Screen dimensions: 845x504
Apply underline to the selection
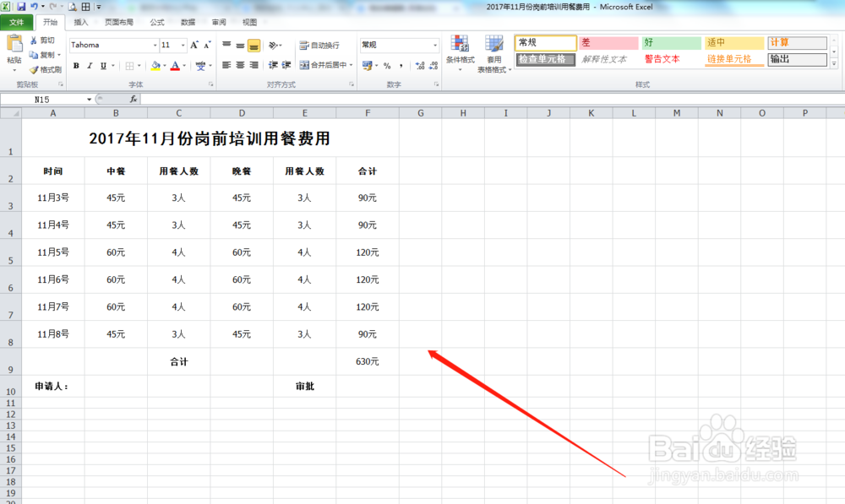pyautogui.click(x=103, y=66)
